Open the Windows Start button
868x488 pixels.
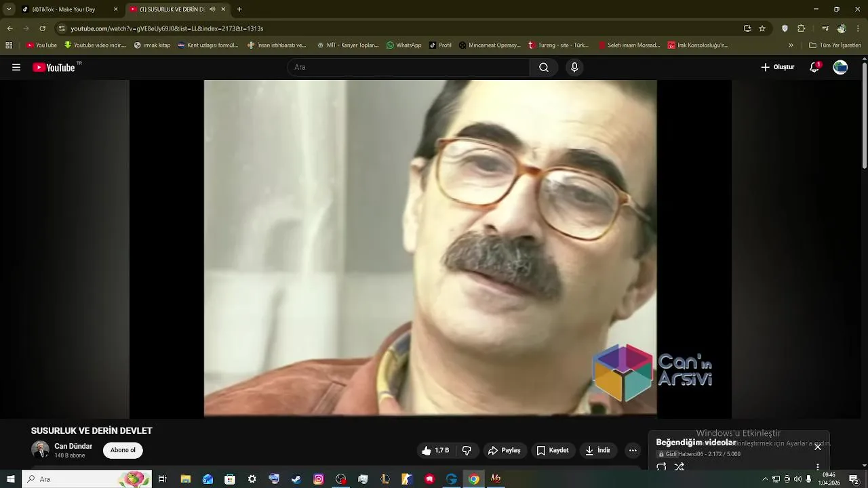coord(10,479)
